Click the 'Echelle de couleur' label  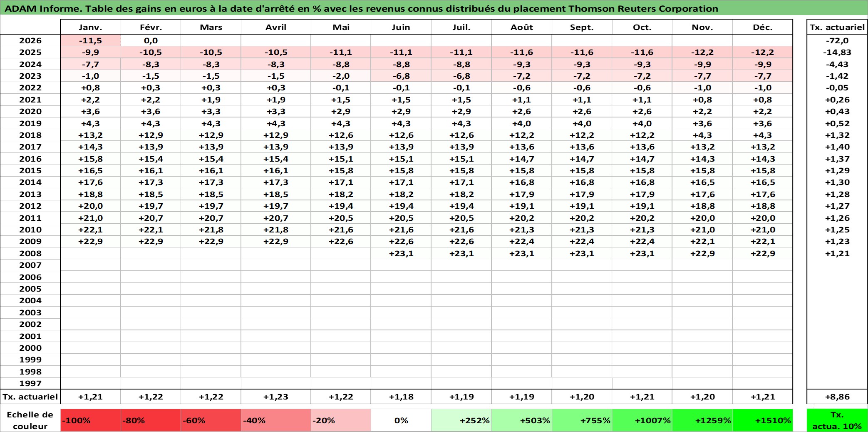tap(30, 420)
